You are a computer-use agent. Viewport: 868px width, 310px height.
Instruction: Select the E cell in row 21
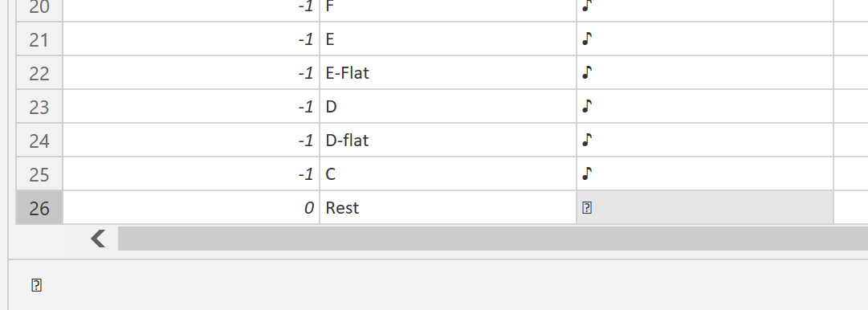click(x=448, y=39)
